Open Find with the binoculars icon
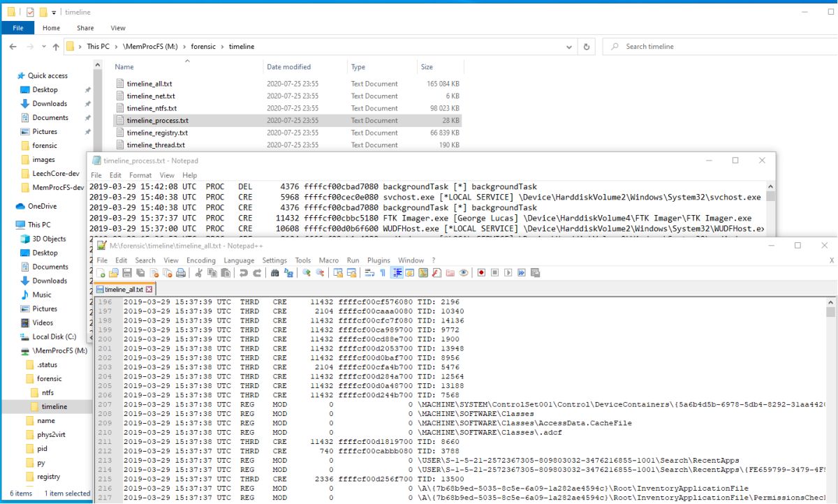This screenshot has width=838, height=504. click(x=275, y=272)
